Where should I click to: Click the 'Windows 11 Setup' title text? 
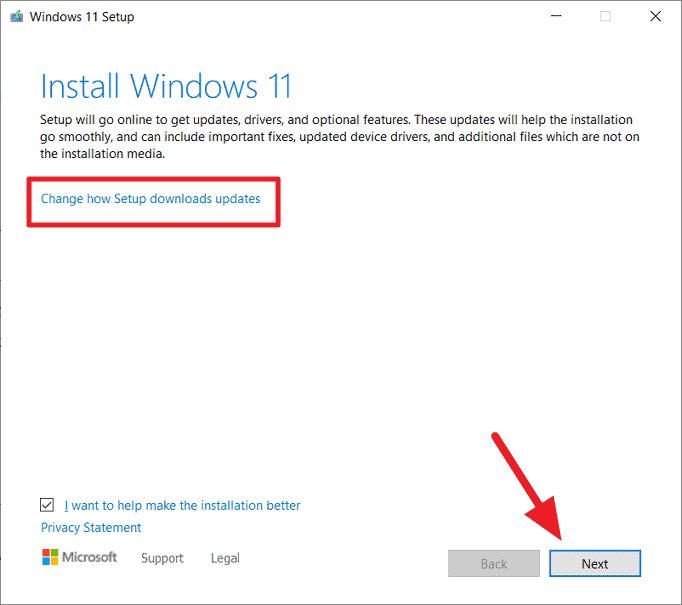point(82,17)
